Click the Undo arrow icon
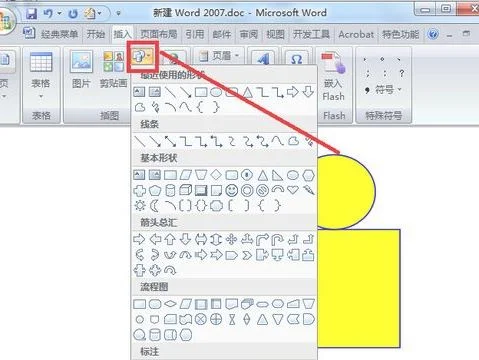479x360 pixels. (48, 14)
